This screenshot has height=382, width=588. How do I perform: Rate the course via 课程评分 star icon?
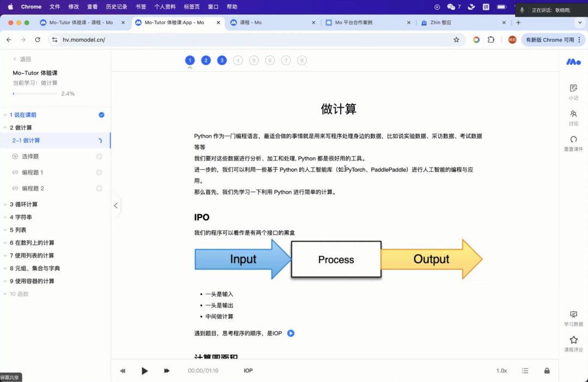(x=573, y=342)
